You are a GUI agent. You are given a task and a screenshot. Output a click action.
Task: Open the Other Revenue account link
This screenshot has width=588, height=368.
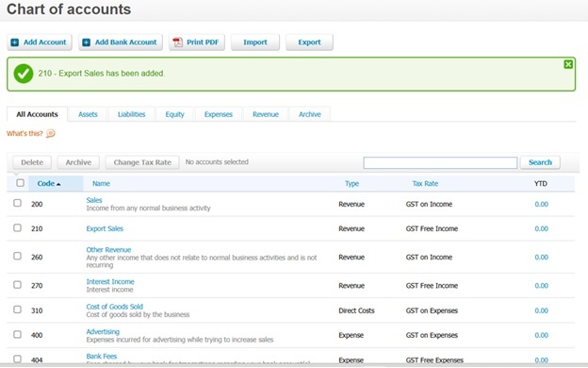[108, 250]
